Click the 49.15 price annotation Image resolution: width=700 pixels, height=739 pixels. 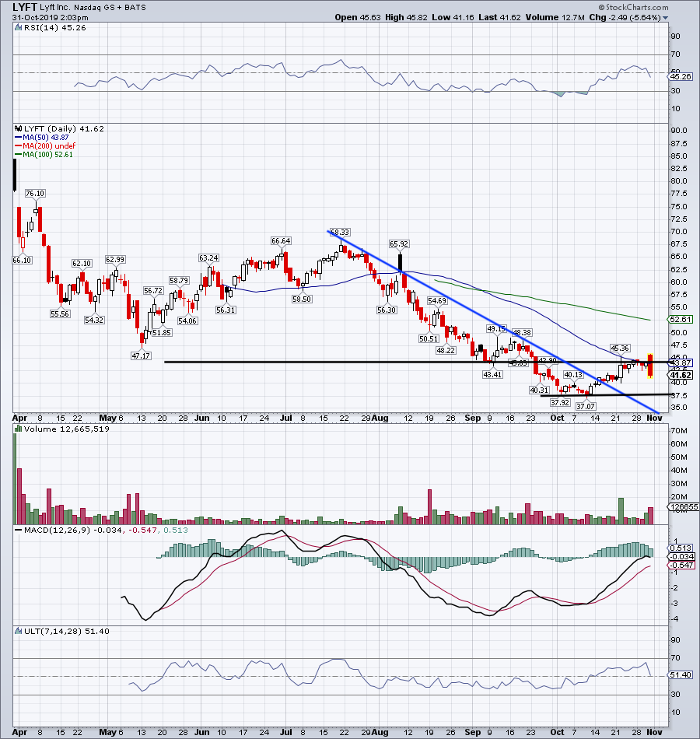click(496, 328)
